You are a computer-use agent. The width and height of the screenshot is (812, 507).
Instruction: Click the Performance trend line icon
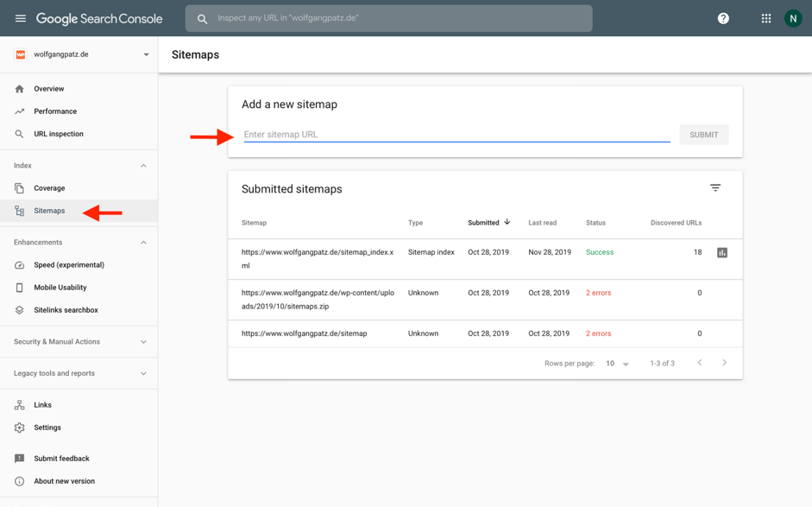point(19,111)
